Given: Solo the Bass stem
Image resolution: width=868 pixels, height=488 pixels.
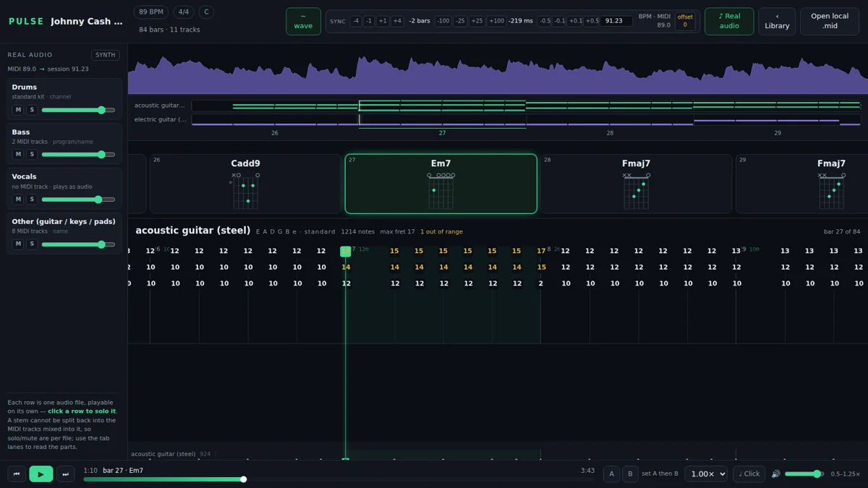Looking at the screenshot, I should [x=32, y=155].
